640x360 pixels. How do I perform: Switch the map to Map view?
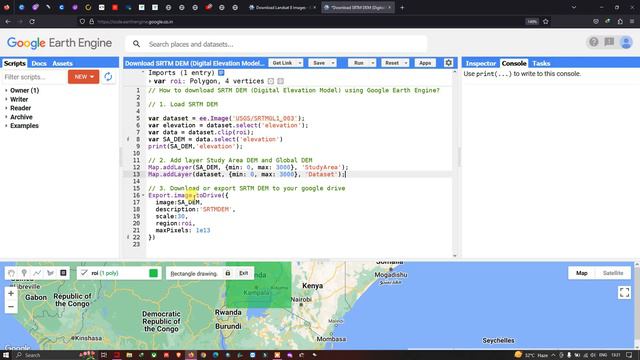pyautogui.click(x=582, y=273)
